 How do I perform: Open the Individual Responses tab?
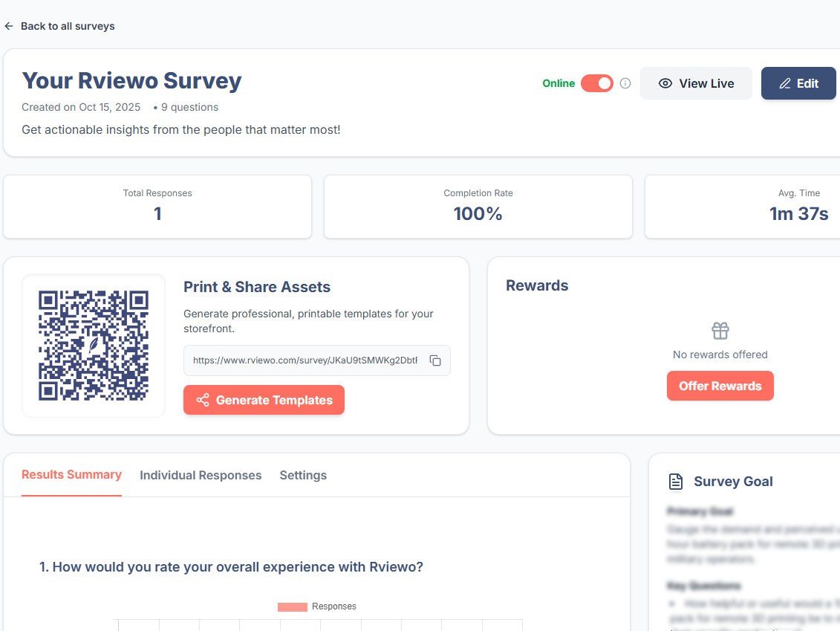(x=201, y=475)
